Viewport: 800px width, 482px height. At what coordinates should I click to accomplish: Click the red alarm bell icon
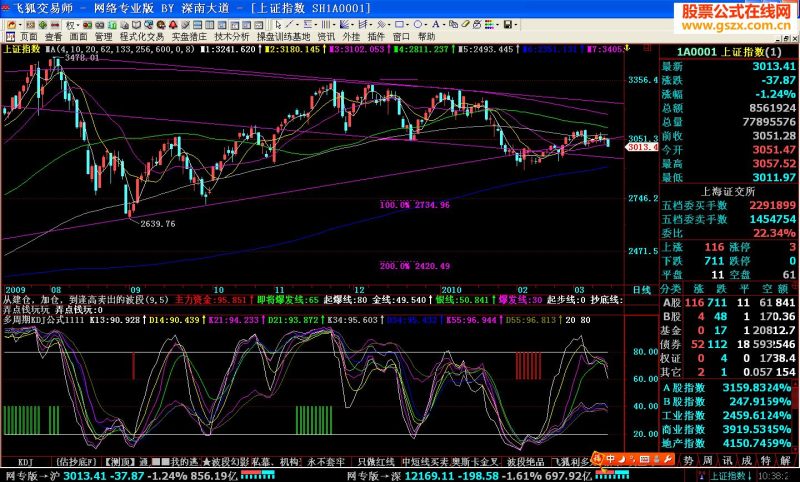pos(172,24)
